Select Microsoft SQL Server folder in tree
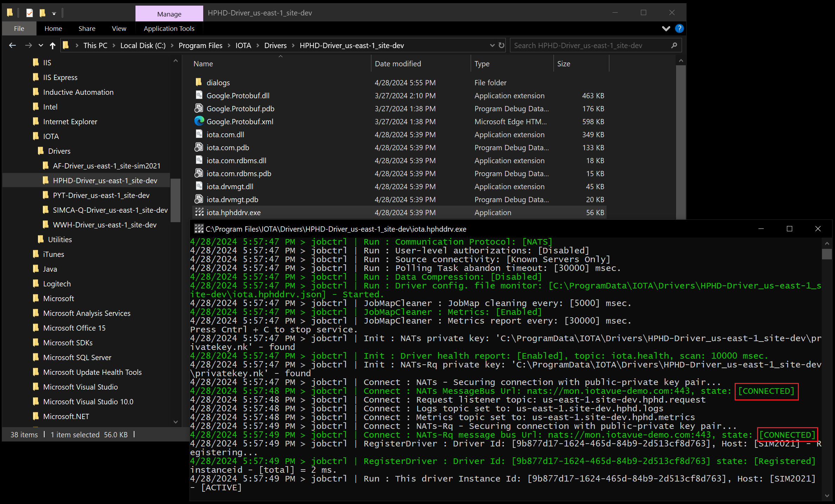 [x=77, y=358]
